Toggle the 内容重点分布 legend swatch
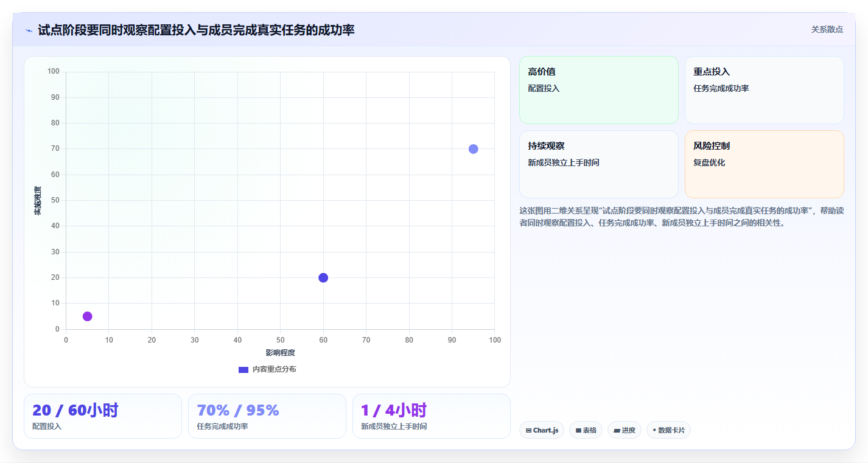Screen dimensions: 868x463 pyautogui.click(x=243, y=369)
